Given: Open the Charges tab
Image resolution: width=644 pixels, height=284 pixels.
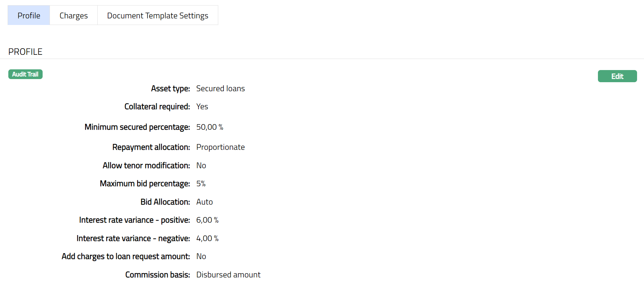Looking at the screenshot, I should (x=73, y=16).
